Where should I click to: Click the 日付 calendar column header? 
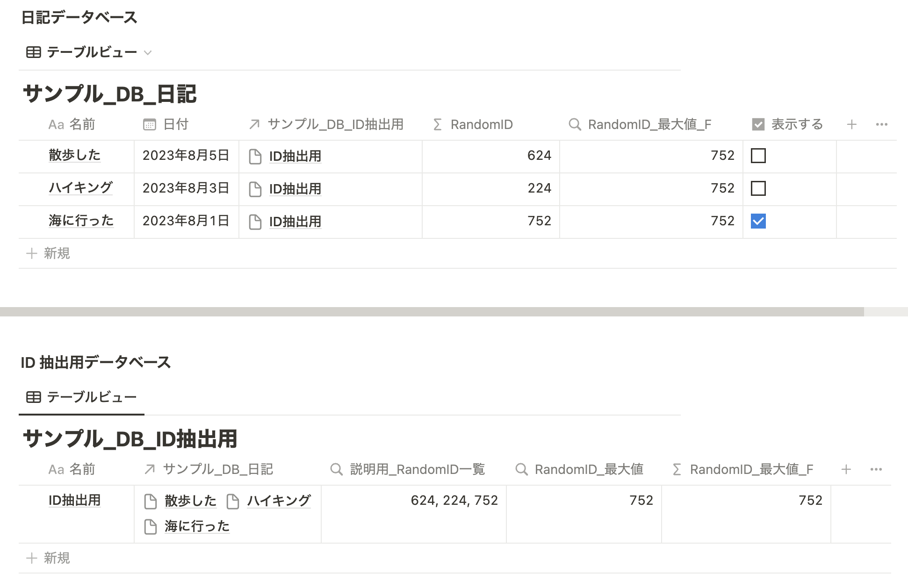[166, 124]
